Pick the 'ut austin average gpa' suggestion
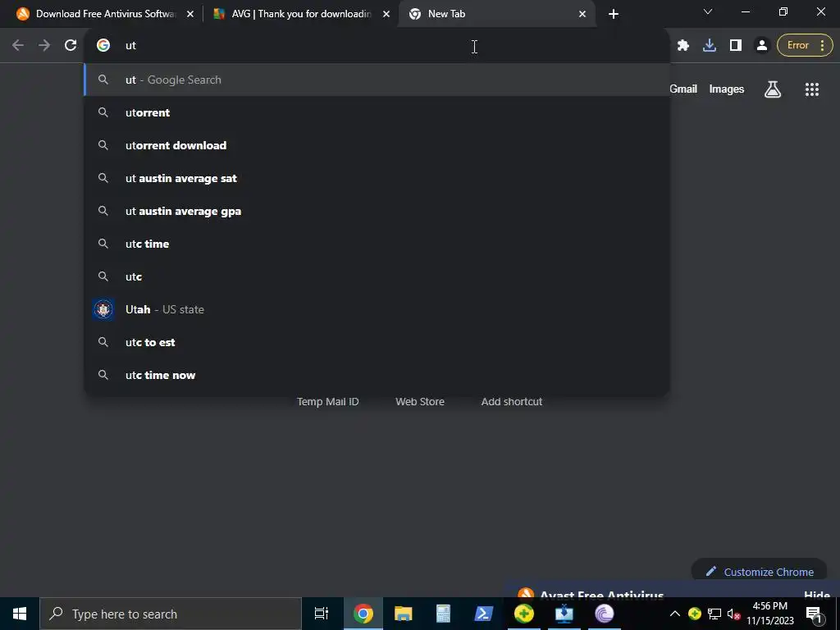Screen dimensions: 840x630 [x=377, y=211]
